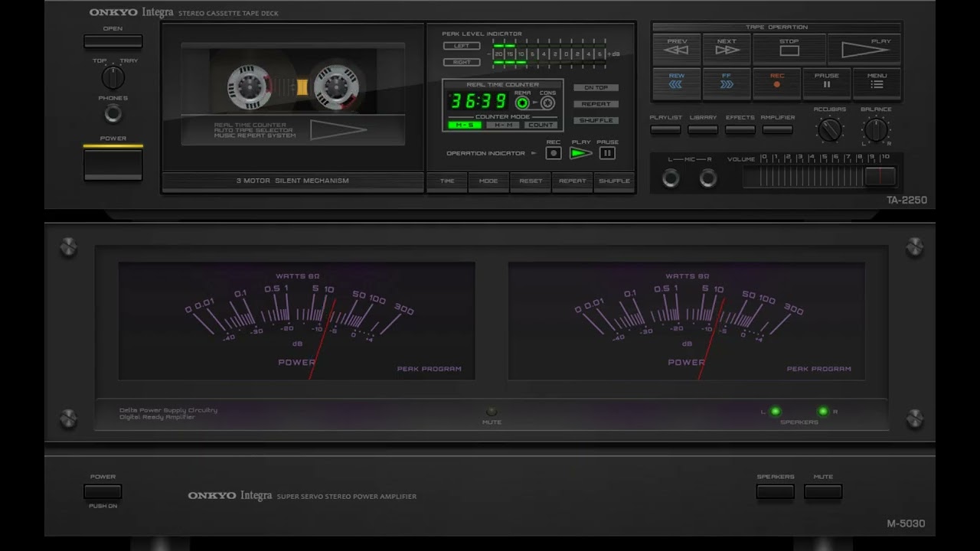Switch off the cassette deck POWER button
Viewport: 980px width, 551px height.
point(113,164)
